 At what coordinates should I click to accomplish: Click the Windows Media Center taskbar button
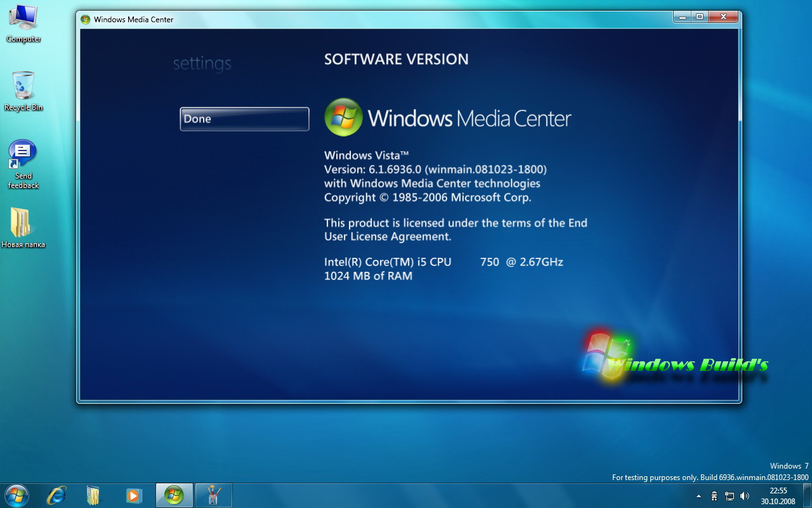click(x=174, y=495)
